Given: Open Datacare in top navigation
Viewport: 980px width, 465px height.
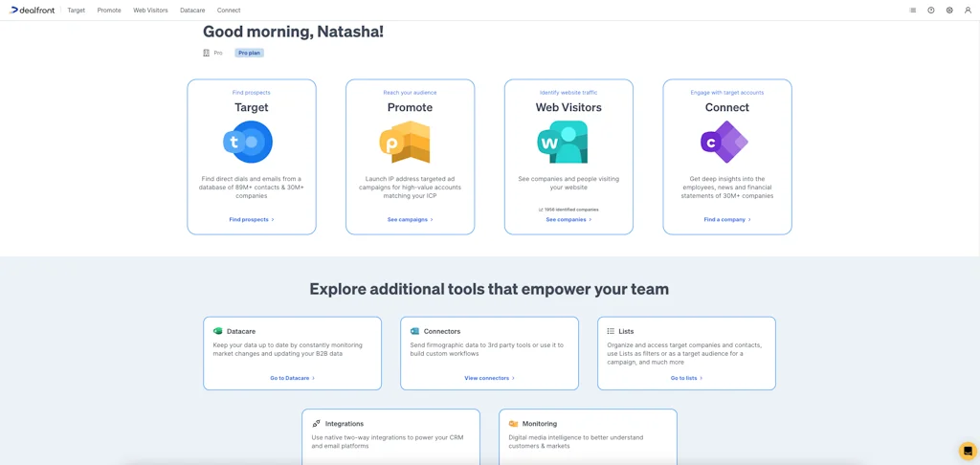Looking at the screenshot, I should [192, 10].
